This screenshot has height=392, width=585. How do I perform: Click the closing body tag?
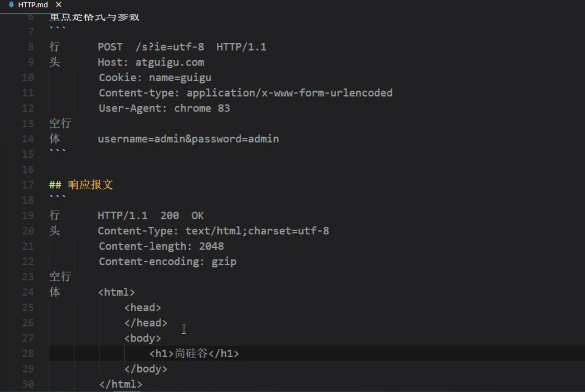coord(146,369)
